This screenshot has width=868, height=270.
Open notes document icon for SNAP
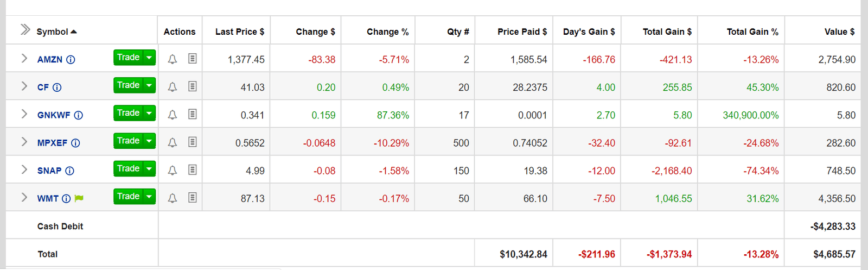[192, 169]
